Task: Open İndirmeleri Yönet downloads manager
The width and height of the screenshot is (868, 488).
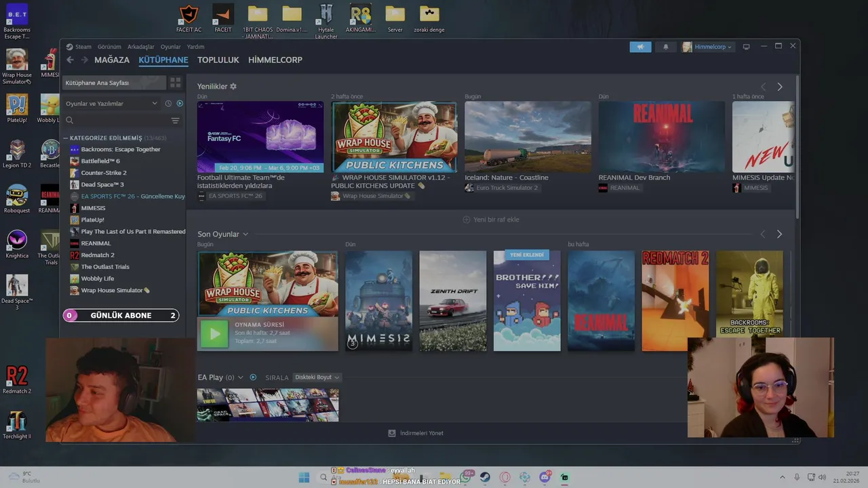Action: pos(416,433)
